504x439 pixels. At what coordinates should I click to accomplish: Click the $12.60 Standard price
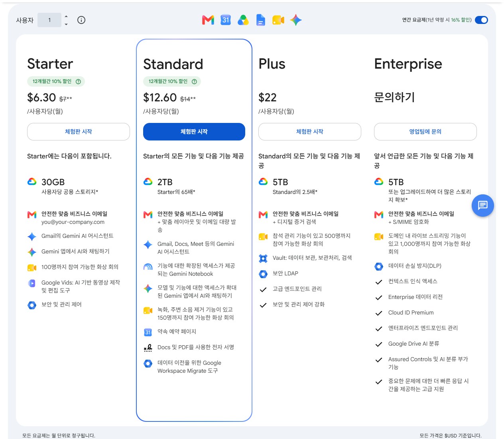[160, 97]
